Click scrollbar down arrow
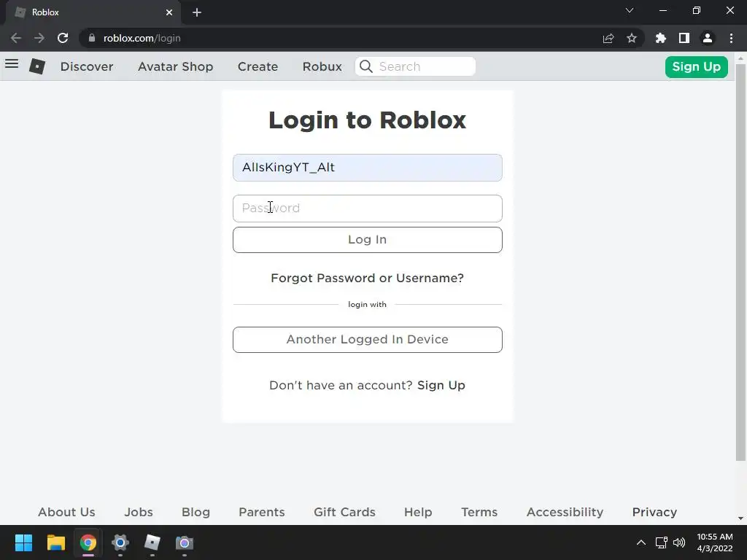The image size is (747, 560). (740, 518)
